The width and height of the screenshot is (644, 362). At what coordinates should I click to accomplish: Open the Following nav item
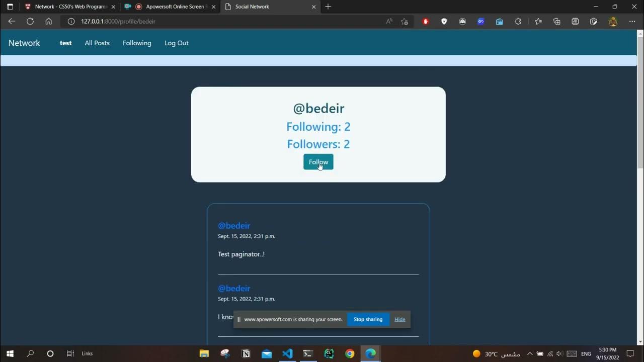coord(137,43)
